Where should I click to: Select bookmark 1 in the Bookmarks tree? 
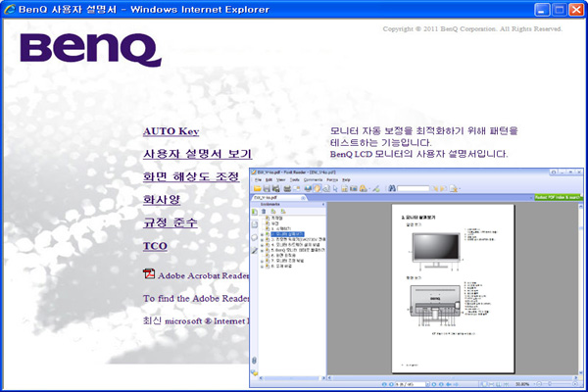281,228
